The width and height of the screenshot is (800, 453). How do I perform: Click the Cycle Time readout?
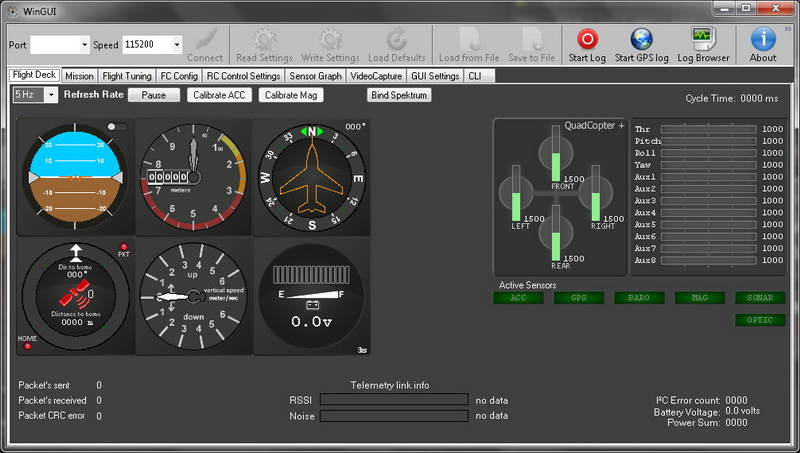pos(732,98)
